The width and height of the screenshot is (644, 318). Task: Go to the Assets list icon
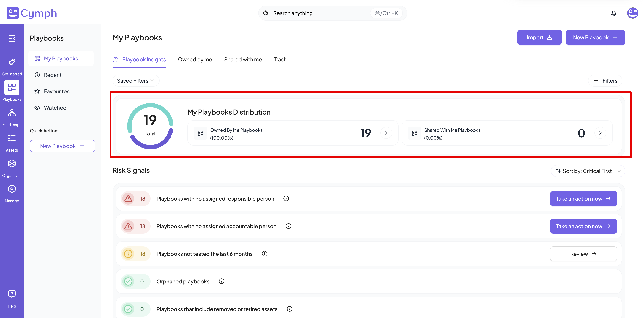pos(12,138)
